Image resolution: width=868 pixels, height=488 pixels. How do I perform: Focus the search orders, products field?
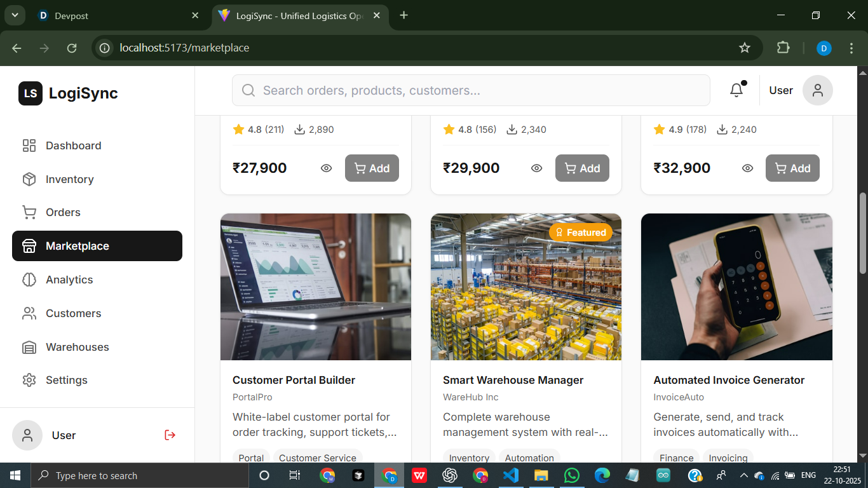[x=471, y=90]
